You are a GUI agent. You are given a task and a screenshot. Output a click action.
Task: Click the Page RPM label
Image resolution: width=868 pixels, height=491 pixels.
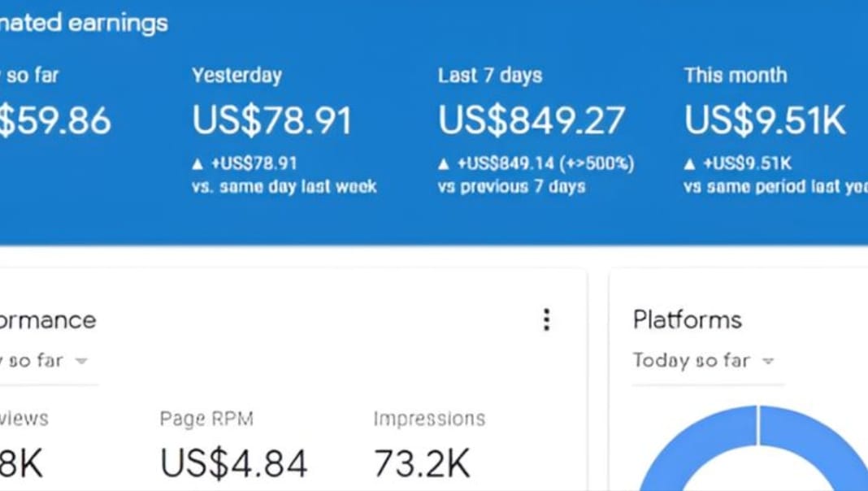coord(206,419)
